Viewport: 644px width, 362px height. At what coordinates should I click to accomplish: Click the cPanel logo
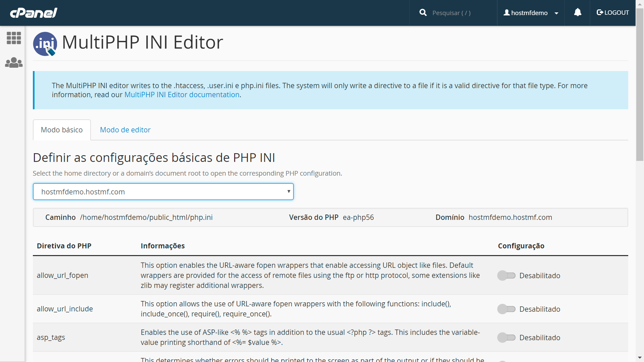click(x=34, y=13)
